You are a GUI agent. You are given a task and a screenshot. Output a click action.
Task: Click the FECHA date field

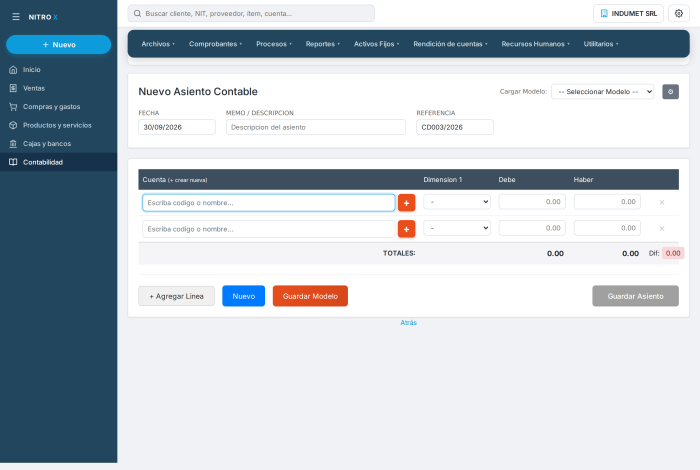pos(177,127)
